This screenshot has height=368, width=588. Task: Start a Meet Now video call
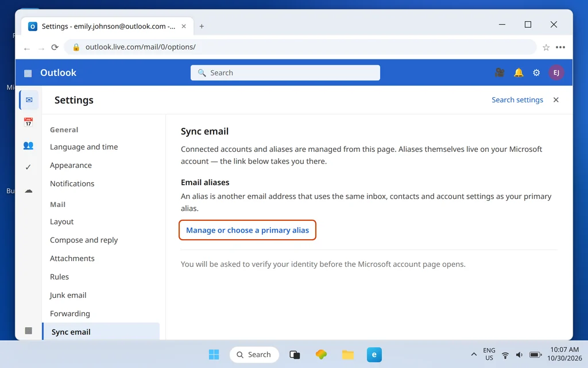coord(500,72)
